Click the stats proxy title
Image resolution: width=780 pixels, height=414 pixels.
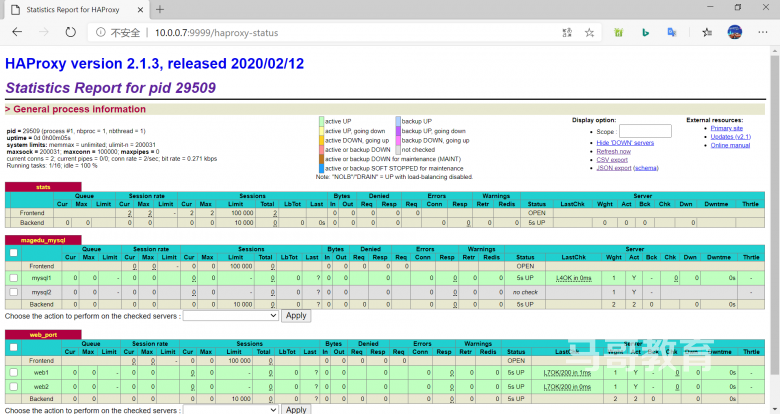pos(43,187)
